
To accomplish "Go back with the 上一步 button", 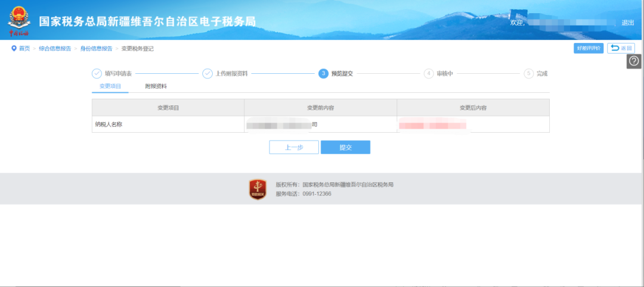I will pyautogui.click(x=294, y=147).
